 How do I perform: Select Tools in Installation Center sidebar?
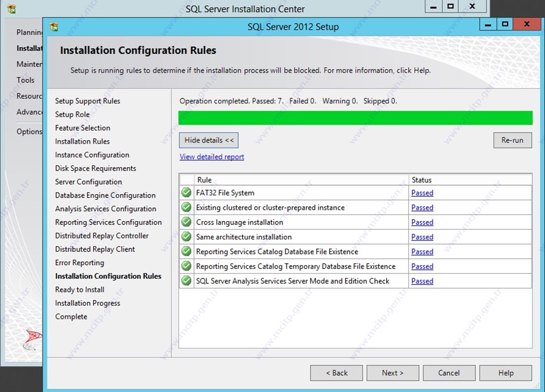click(26, 80)
